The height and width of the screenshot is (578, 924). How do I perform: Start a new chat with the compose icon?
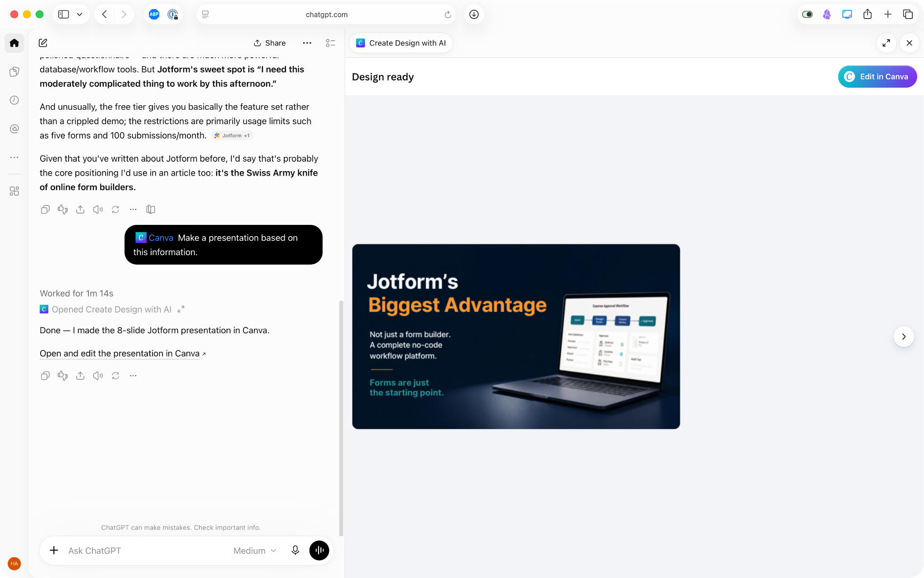43,43
